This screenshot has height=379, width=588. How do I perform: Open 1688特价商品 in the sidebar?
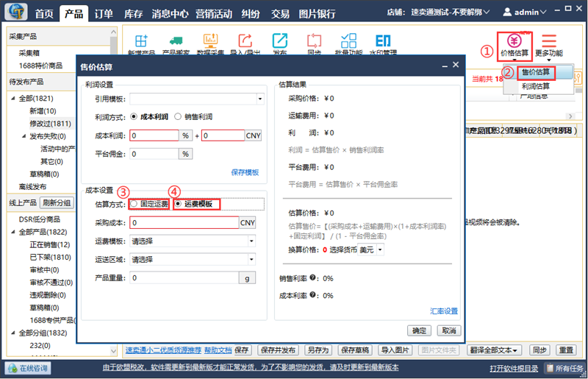coord(41,65)
